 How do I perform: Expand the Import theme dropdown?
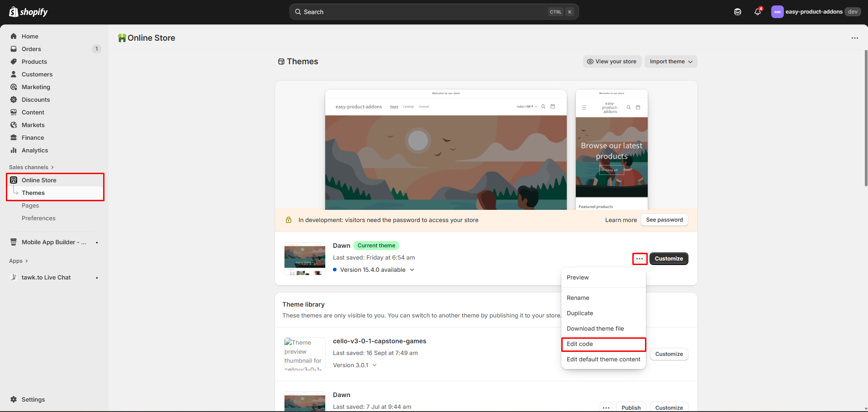[671, 62]
